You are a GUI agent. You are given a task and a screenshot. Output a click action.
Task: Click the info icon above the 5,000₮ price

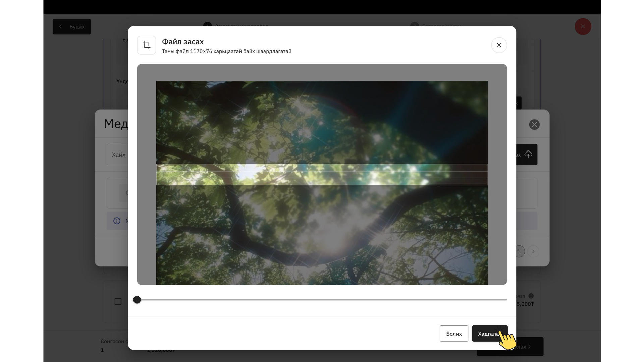point(531,296)
